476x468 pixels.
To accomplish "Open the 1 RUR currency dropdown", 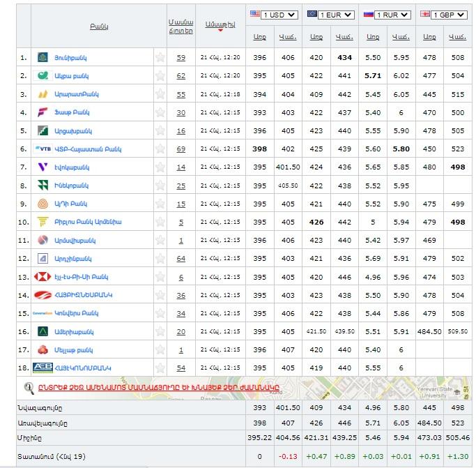I will [389, 14].
